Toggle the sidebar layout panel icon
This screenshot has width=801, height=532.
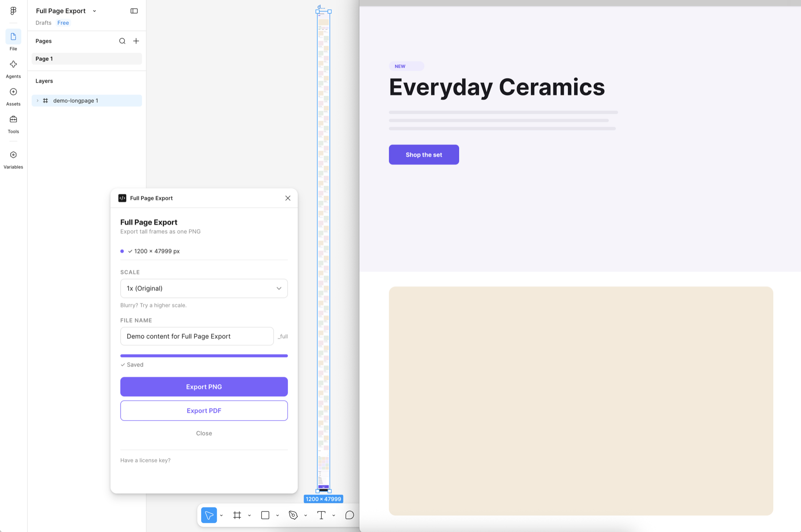tap(134, 11)
